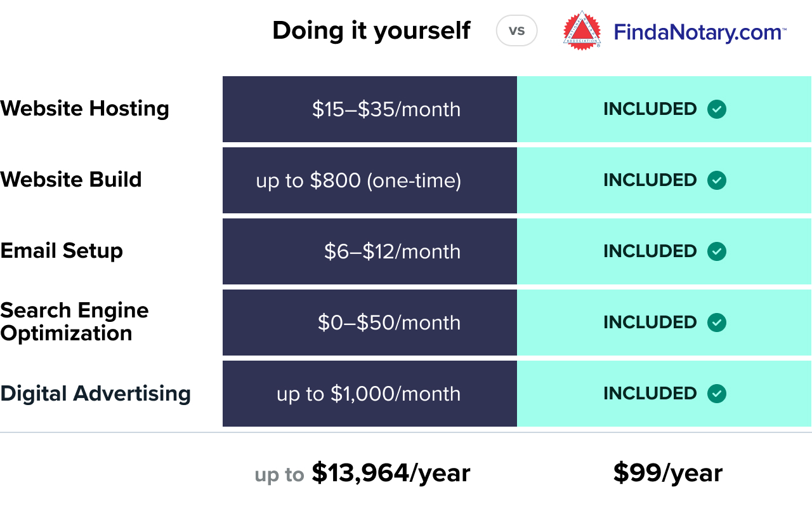Click the Website Build row label

click(x=71, y=180)
